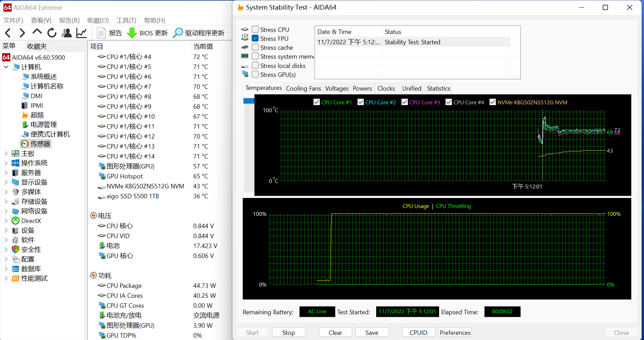644x340 pixels.
Task: Switch to the Voltages tab
Action: pos(336,88)
